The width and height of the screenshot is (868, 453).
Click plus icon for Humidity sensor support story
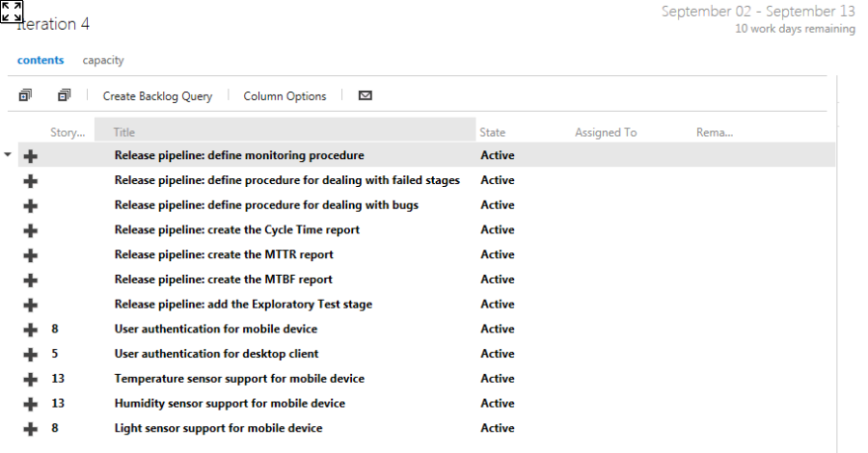pos(30,405)
